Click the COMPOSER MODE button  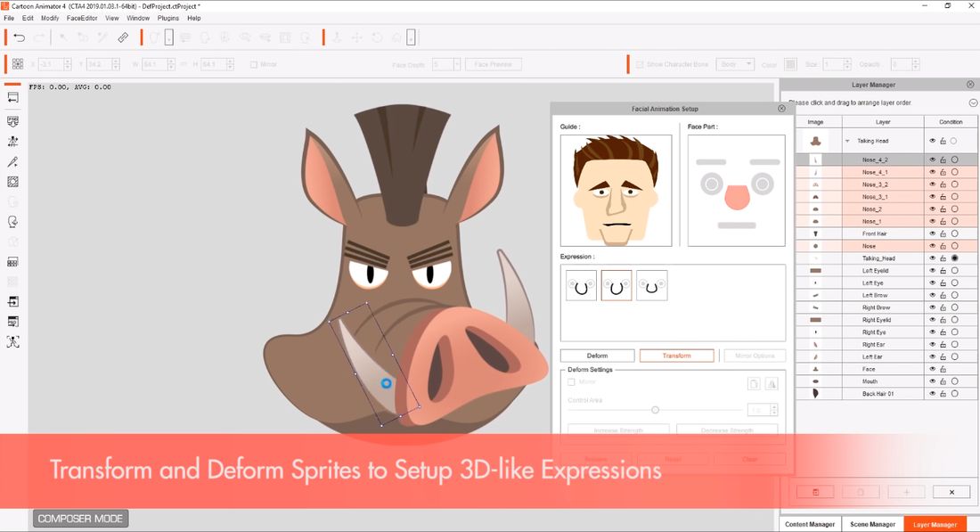coord(80,519)
